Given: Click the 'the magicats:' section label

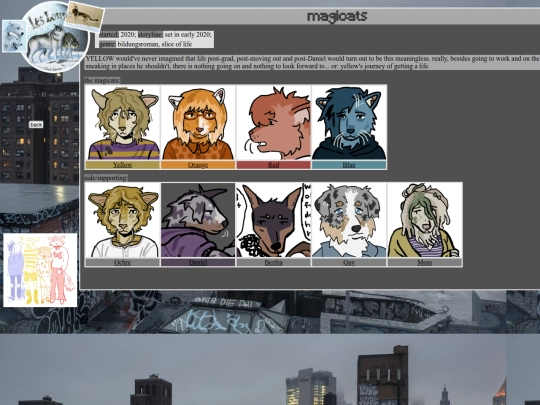Looking at the screenshot, I should click(x=102, y=80).
